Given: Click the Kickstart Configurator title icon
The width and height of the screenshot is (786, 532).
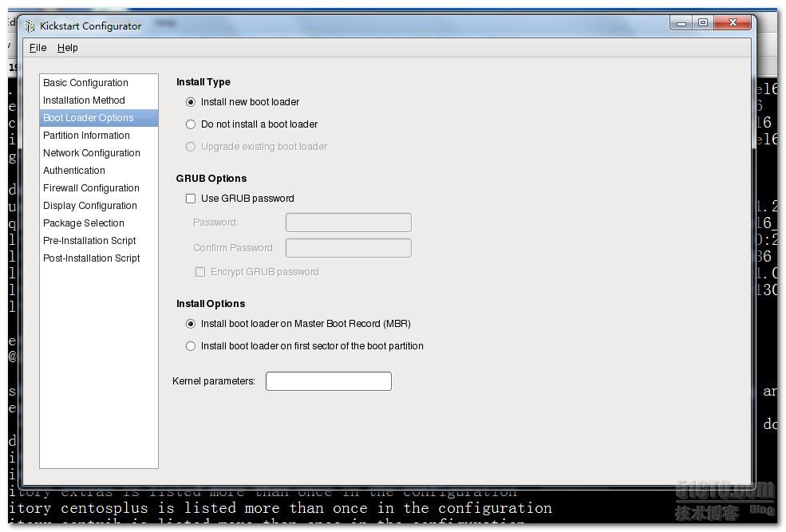Looking at the screenshot, I should (30, 26).
